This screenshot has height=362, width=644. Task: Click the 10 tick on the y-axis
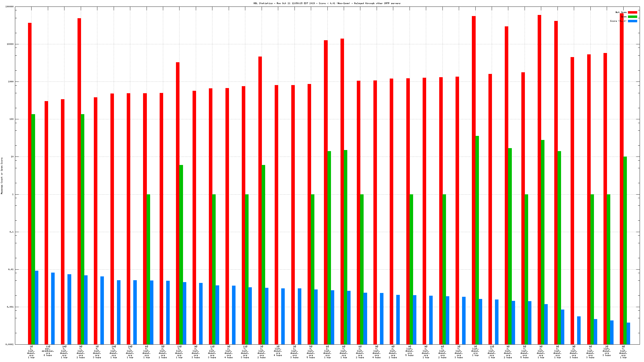tap(12, 157)
